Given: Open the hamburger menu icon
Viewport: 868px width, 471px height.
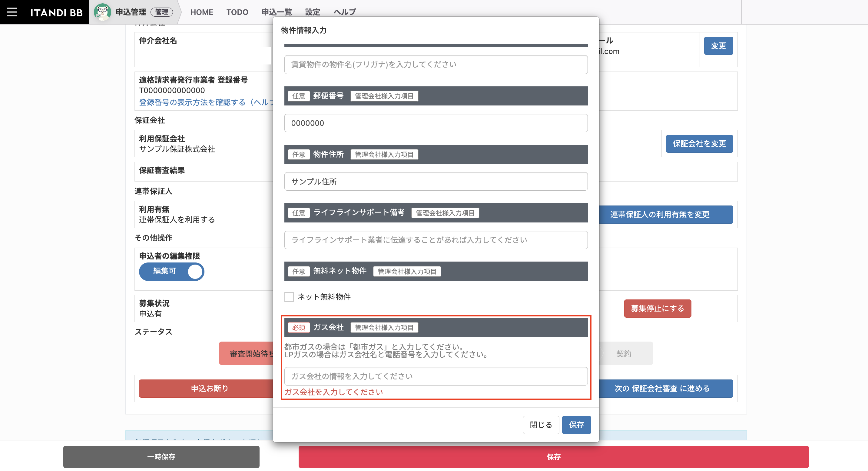Looking at the screenshot, I should pos(12,12).
